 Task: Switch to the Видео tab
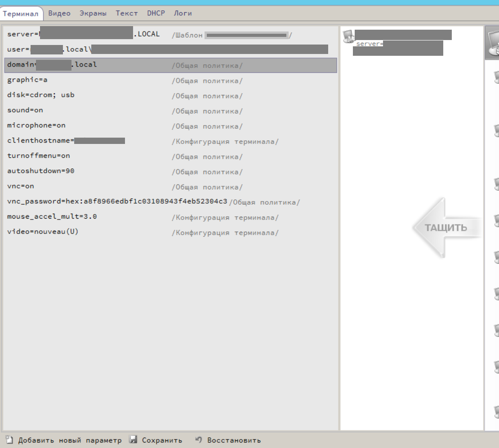tap(59, 13)
